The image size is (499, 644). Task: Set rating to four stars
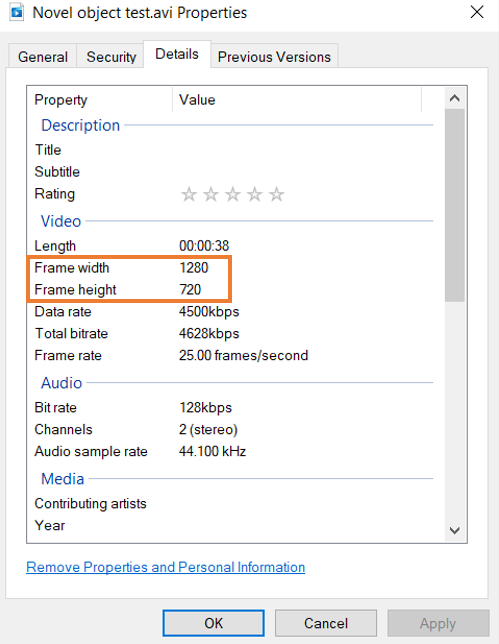254,194
